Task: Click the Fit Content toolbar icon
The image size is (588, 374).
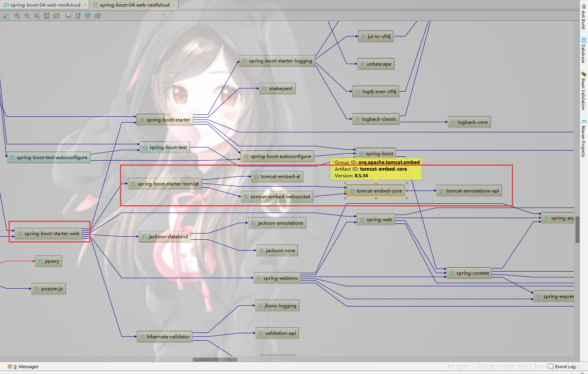Action: pyautogui.click(x=47, y=16)
